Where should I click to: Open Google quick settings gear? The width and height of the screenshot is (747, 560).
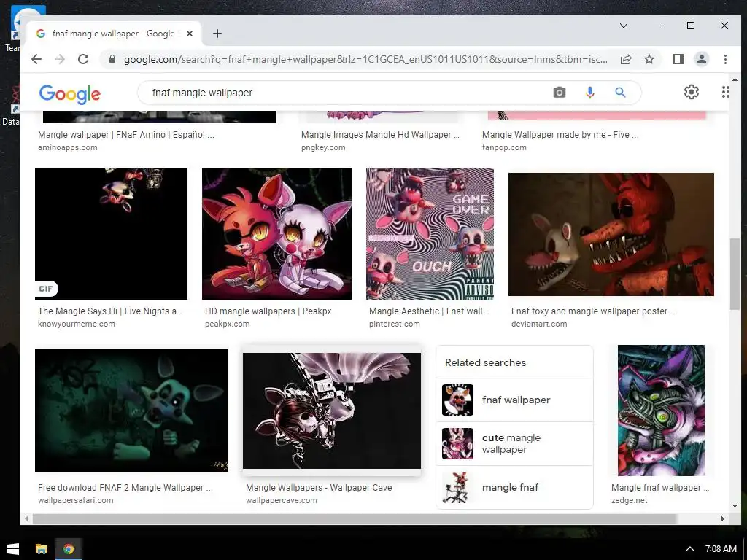(692, 92)
